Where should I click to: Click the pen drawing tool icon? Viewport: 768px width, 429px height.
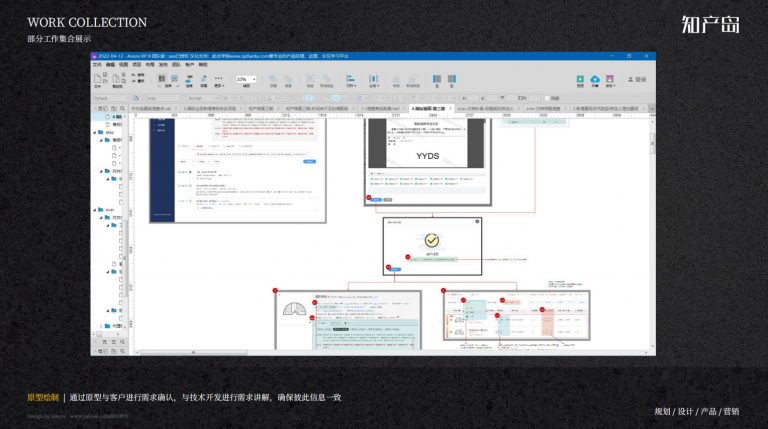[x=204, y=78]
